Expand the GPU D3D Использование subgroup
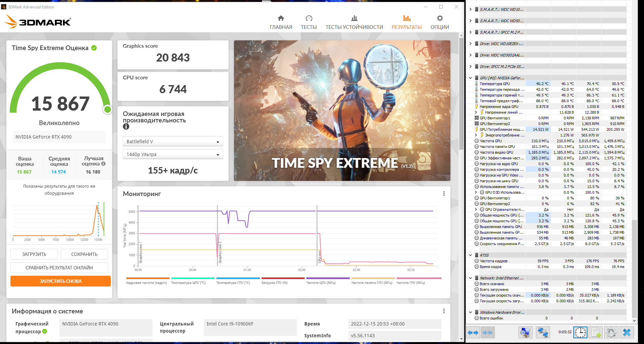Viewport: 644px width, 344px height. click(x=476, y=192)
